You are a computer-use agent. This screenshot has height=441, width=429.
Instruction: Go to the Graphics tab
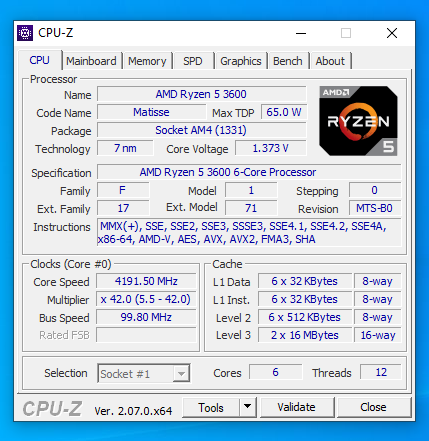(241, 61)
